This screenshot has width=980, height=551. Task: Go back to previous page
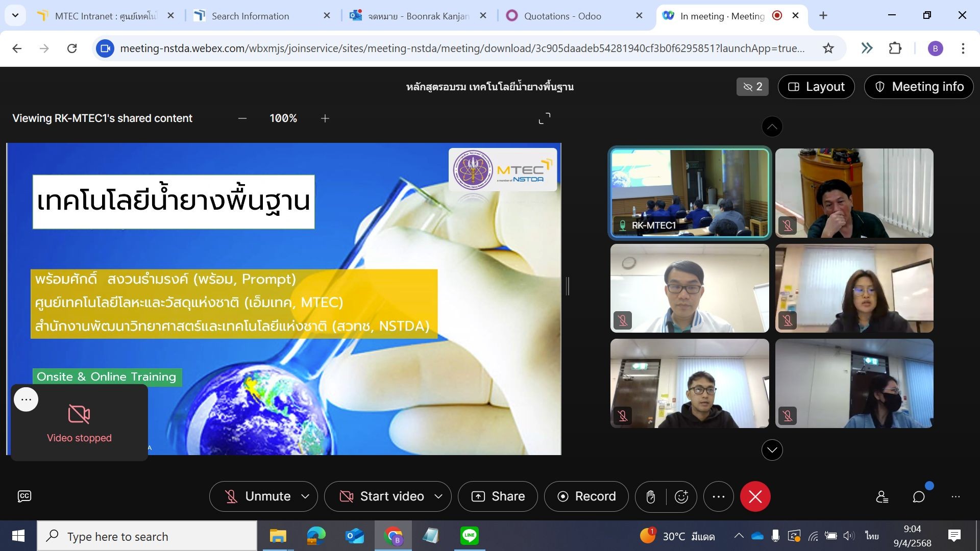[x=17, y=48]
